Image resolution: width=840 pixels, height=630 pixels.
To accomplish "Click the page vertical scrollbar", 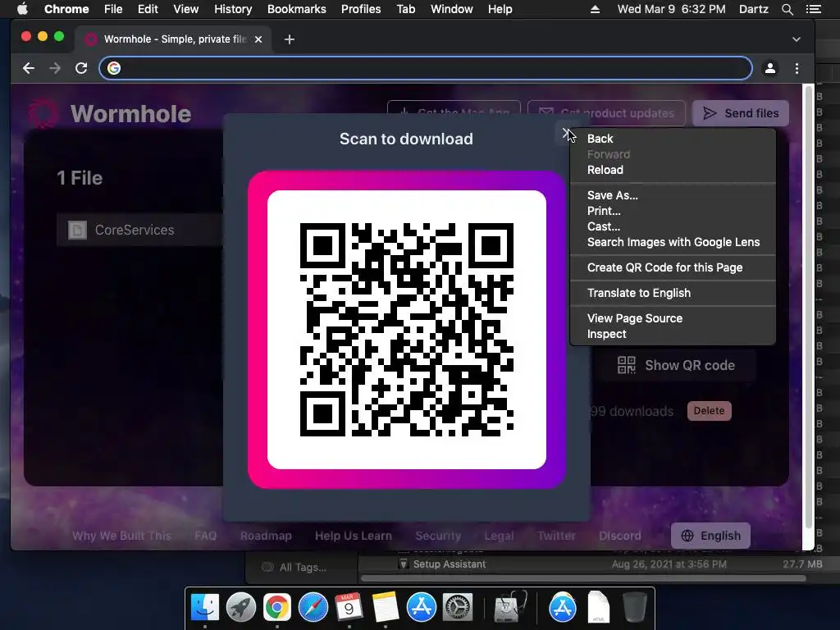I will 808,305.
